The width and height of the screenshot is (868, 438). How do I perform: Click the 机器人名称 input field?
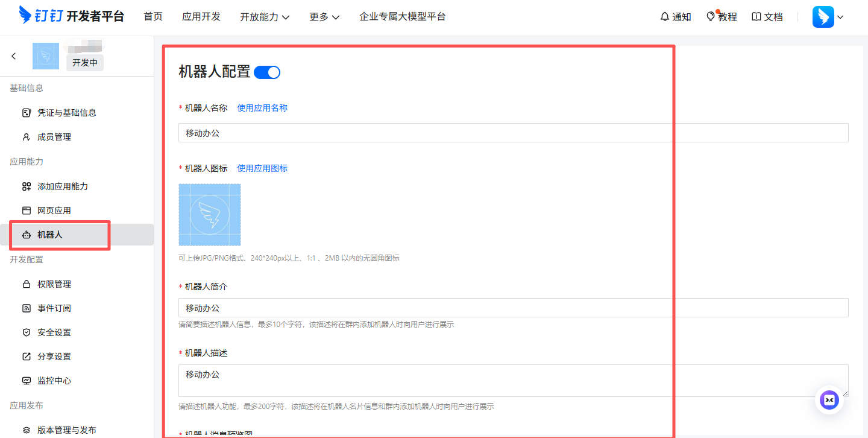[x=513, y=133]
